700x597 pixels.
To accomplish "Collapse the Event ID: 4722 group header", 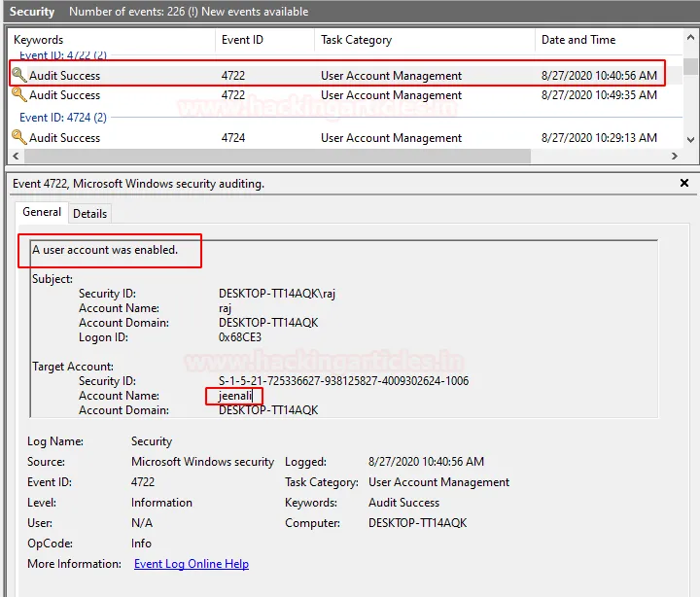I will [x=63, y=56].
